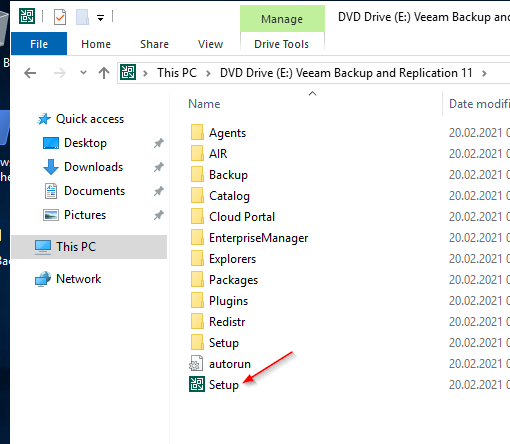Click the Explorers folder icon
Viewport: 510px width, 444px height.
pyautogui.click(x=197, y=259)
